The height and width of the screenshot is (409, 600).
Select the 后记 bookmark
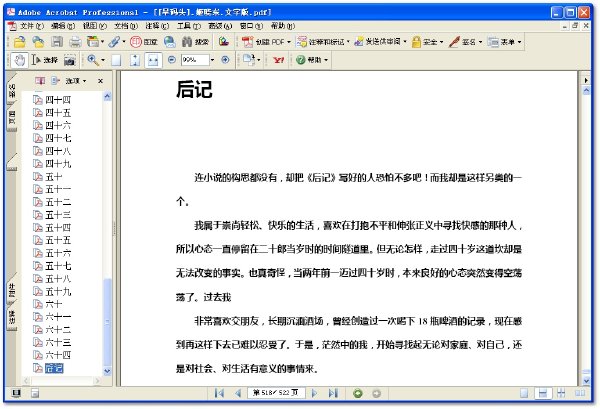pyautogui.click(x=54, y=368)
